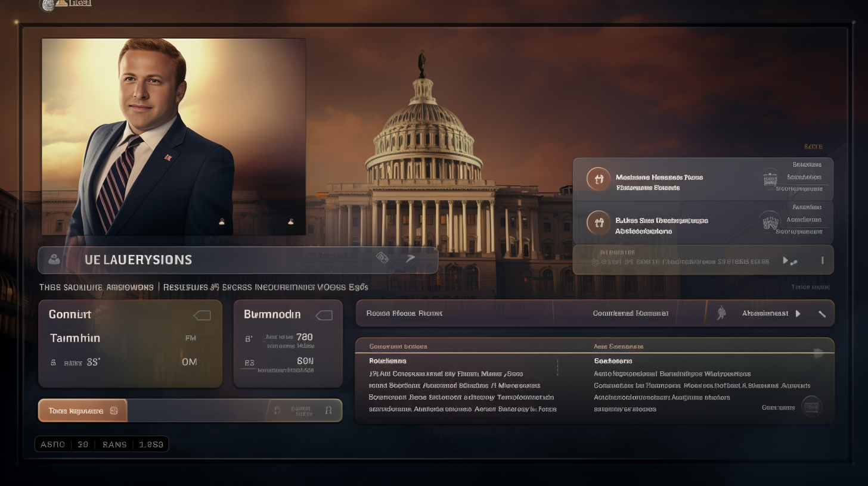This screenshot has height=486, width=868.
Task: Click the pencil icon at the tab bar's right edge
Action: tap(822, 313)
